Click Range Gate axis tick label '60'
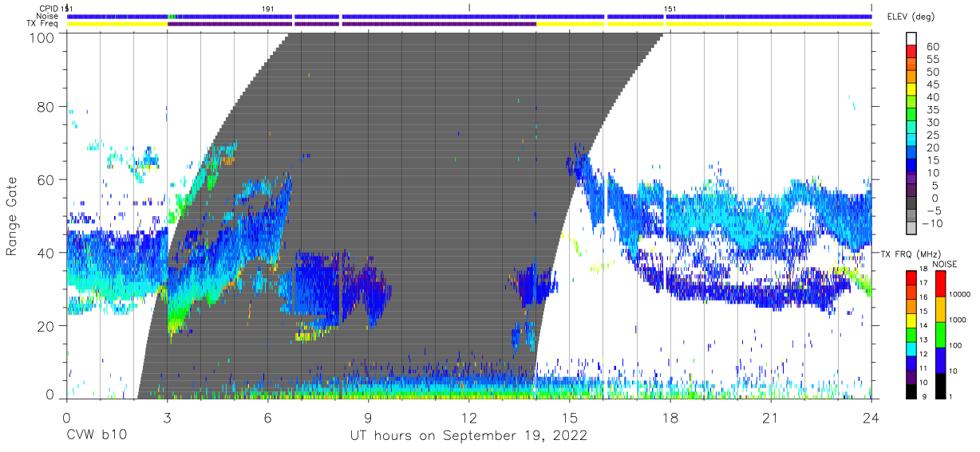This screenshot has height=452, width=980. tap(46, 179)
